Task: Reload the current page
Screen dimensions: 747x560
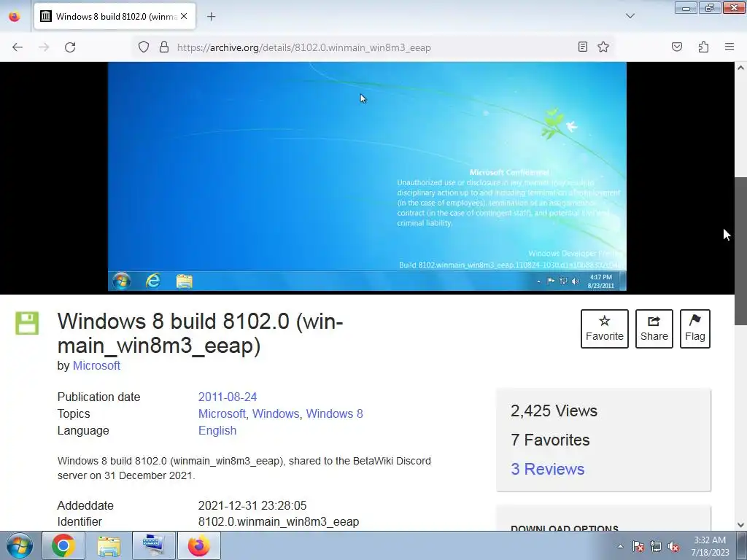Action: point(70,47)
